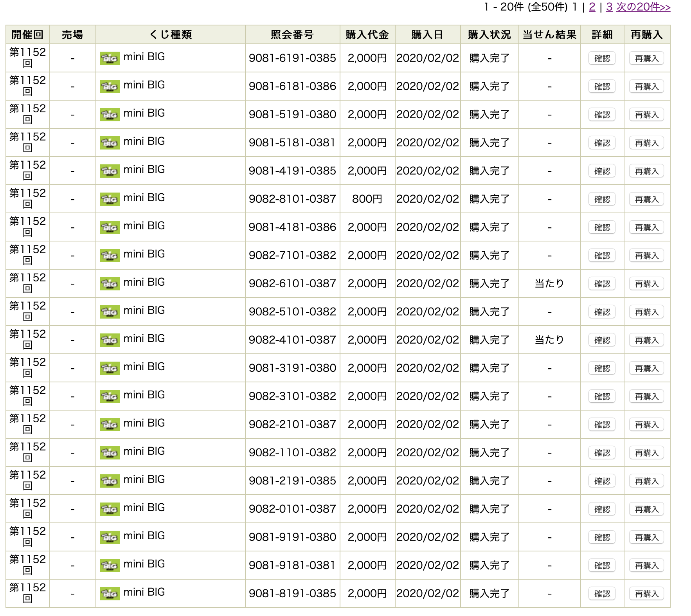Viewport: 691px width, 616px height.
Task: Click 確認 for 9081-6181-0386
Action: pyautogui.click(x=602, y=86)
